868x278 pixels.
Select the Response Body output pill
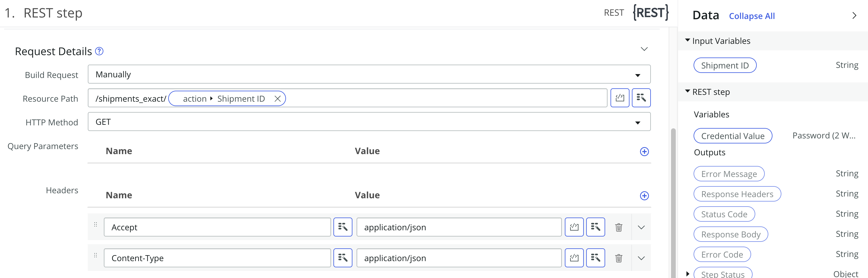coord(731,235)
